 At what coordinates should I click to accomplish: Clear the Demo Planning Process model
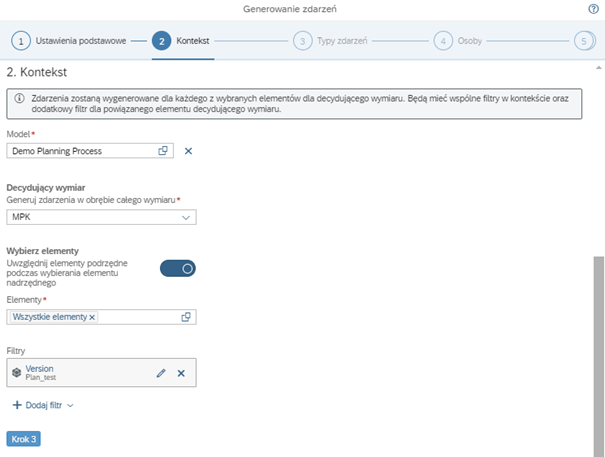point(188,150)
